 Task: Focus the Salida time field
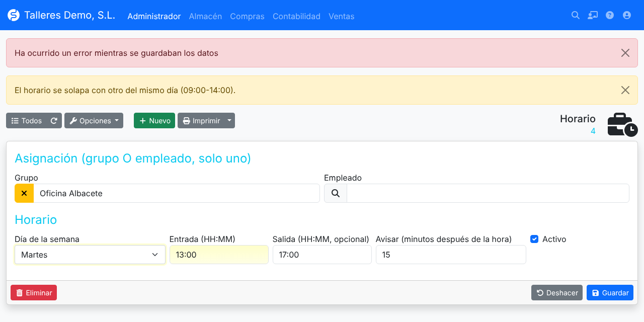click(x=322, y=255)
